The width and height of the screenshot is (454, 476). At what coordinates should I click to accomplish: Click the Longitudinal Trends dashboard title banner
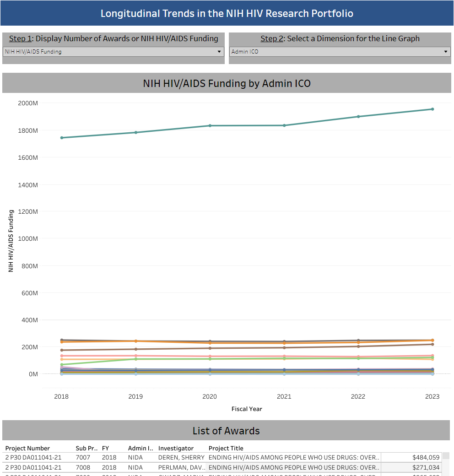[227, 13]
